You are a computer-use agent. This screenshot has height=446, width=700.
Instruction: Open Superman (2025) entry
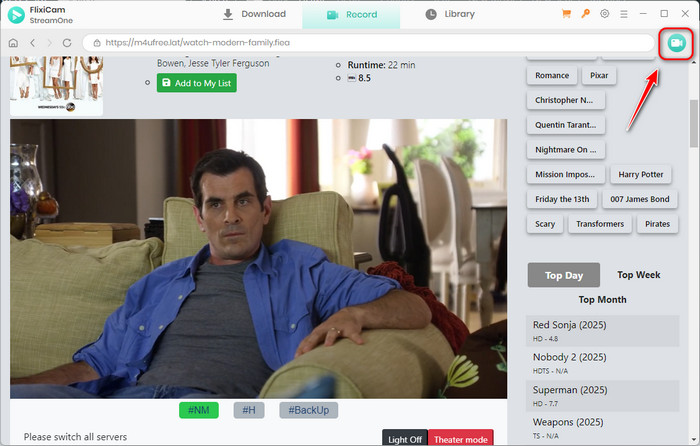[x=603, y=396]
